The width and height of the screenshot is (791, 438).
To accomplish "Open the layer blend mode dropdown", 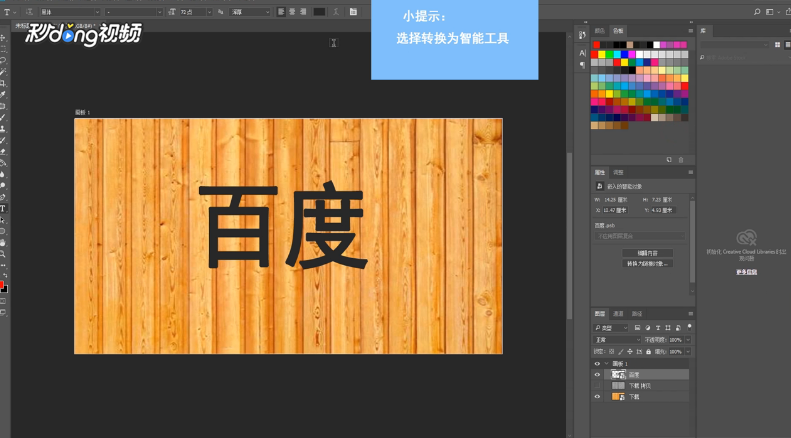I will coord(617,340).
